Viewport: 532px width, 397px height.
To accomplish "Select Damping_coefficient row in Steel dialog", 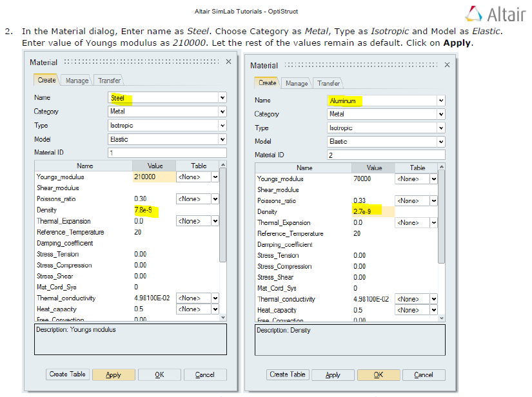I will click(x=127, y=244).
